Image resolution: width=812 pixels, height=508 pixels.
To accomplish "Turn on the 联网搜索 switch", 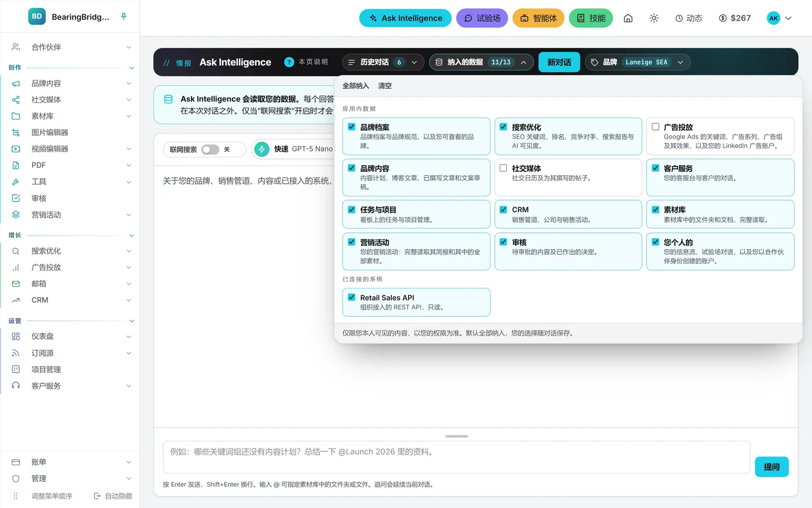I will [210, 150].
